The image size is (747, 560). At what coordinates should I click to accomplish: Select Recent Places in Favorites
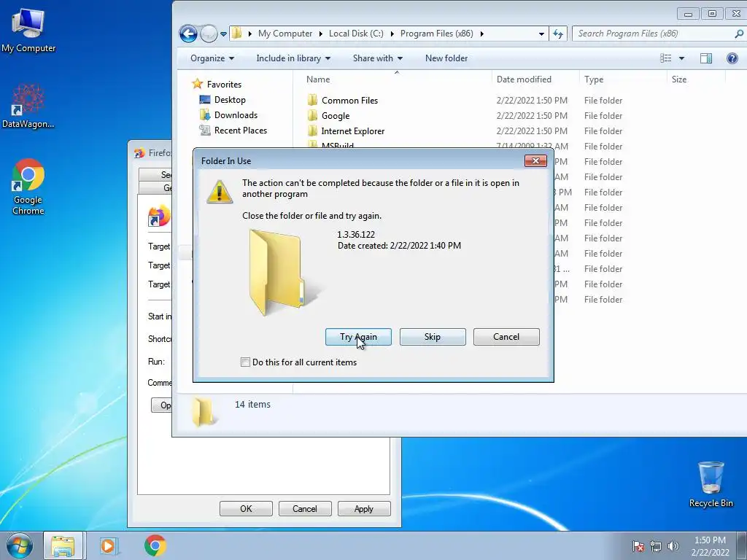(240, 130)
